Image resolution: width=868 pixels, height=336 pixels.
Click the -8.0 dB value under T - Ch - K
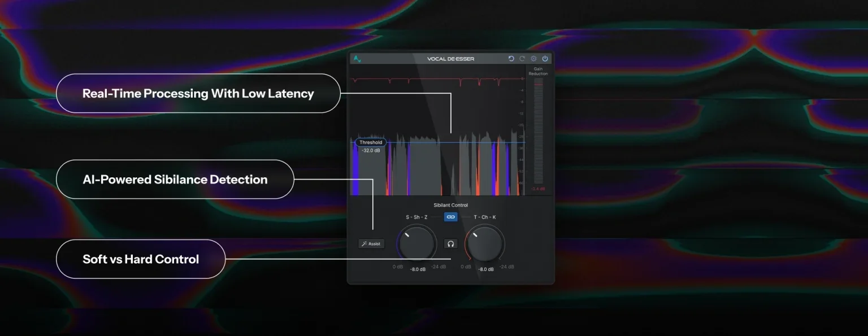486,269
